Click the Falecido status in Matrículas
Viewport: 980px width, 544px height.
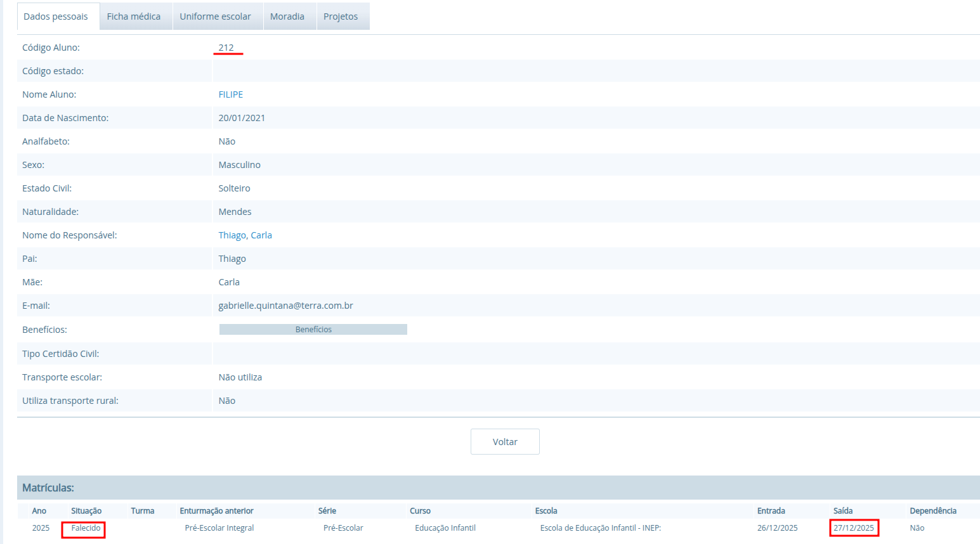coord(86,528)
